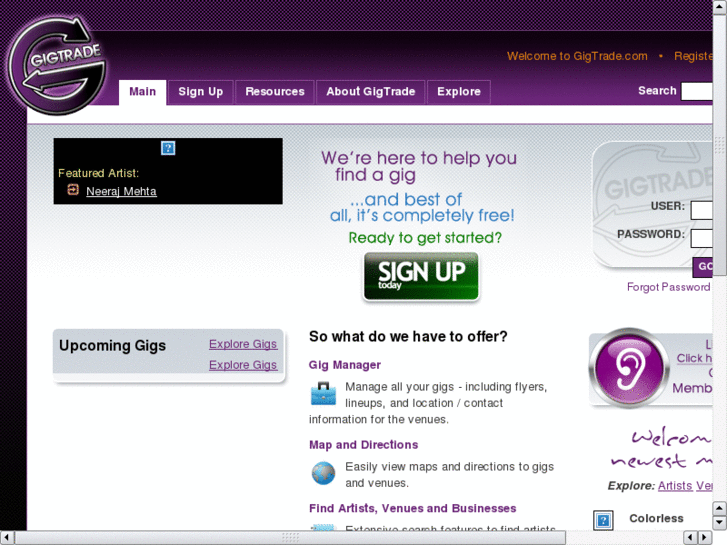This screenshot has width=727, height=545.
Task: Open the Sign Up tab
Action: pyautogui.click(x=200, y=92)
